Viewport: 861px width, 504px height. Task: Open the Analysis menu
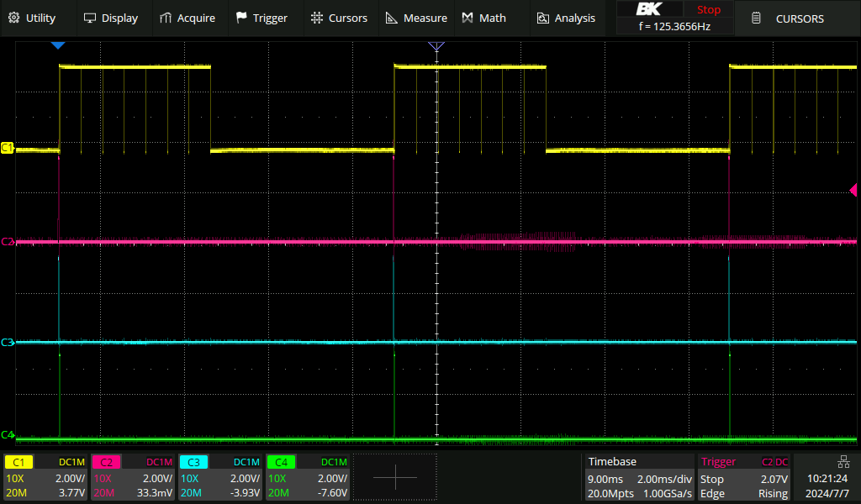tap(566, 18)
